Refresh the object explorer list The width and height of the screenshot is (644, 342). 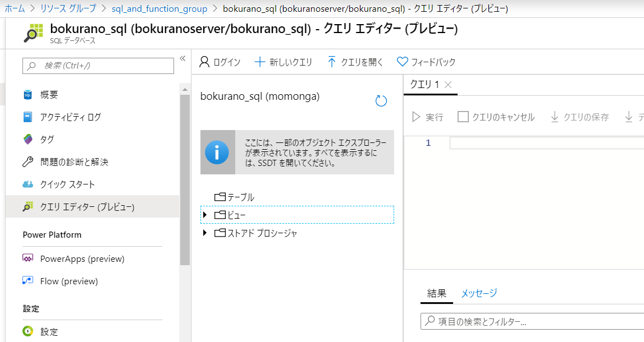click(x=381, y=101)
